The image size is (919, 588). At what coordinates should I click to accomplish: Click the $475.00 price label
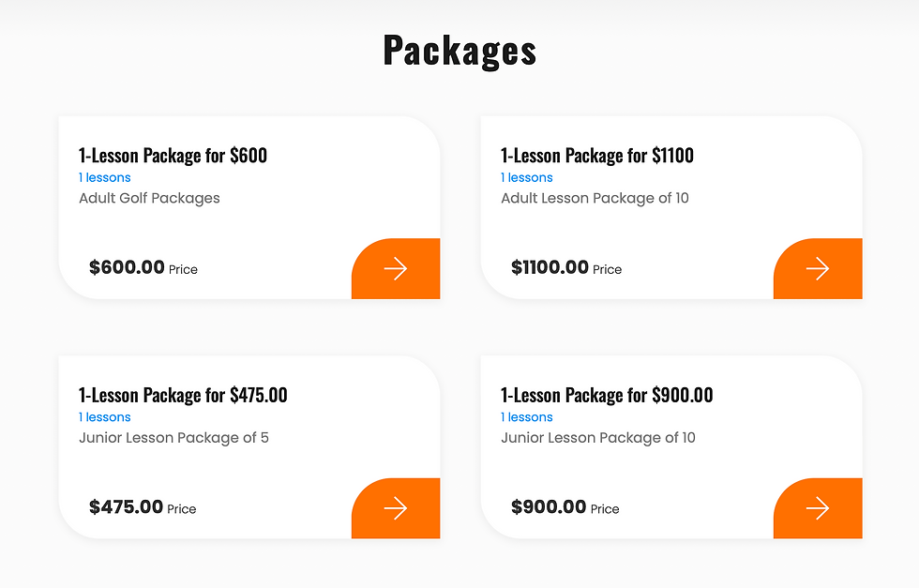(x=126, y=507)
